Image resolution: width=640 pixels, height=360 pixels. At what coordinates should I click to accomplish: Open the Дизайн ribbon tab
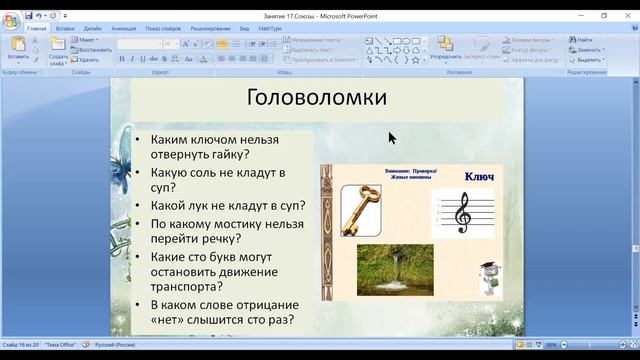(x=93, y=29)
